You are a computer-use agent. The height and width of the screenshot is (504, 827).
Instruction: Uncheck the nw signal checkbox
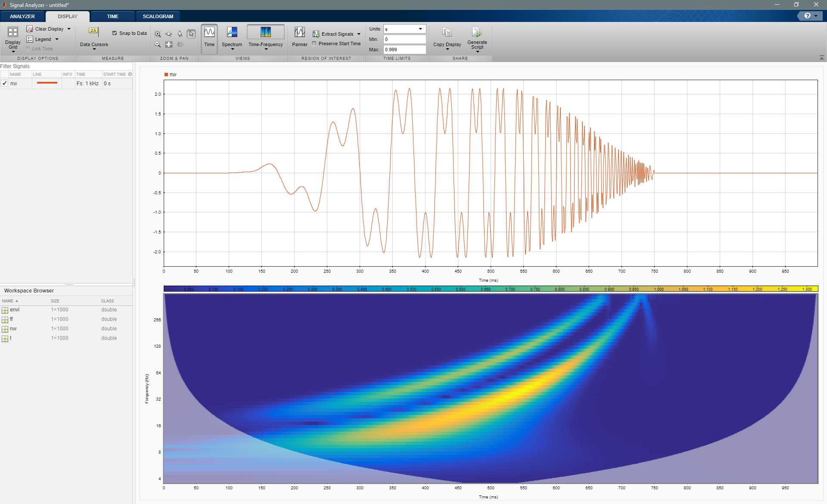[4, 84]
